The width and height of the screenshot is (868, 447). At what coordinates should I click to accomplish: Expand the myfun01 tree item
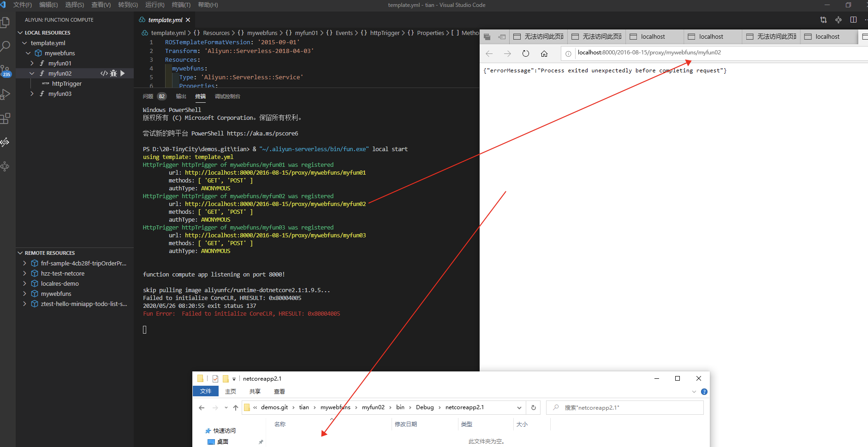click(31, 63)
